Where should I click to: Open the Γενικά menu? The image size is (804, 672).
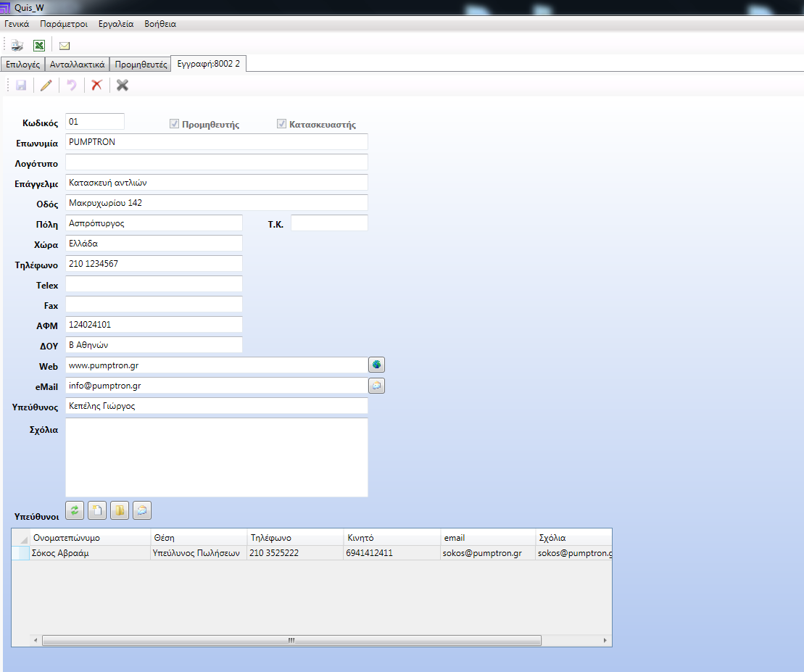click(17, 24)
